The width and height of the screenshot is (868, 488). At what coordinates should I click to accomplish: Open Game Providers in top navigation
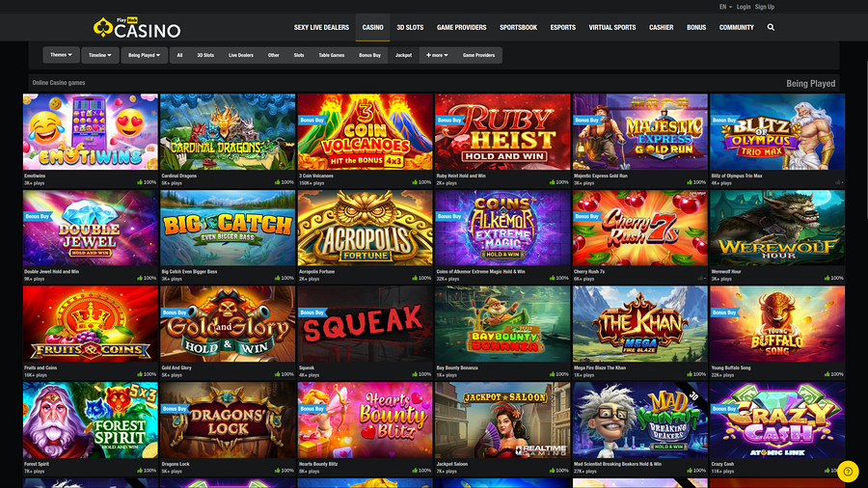coord(462,27)
